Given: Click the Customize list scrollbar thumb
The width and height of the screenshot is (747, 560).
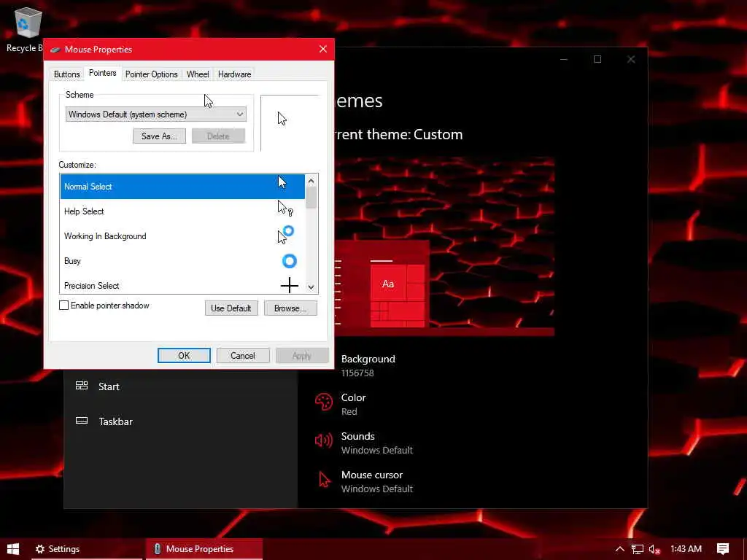Looking at the screenshot, I should click(311, 198).
